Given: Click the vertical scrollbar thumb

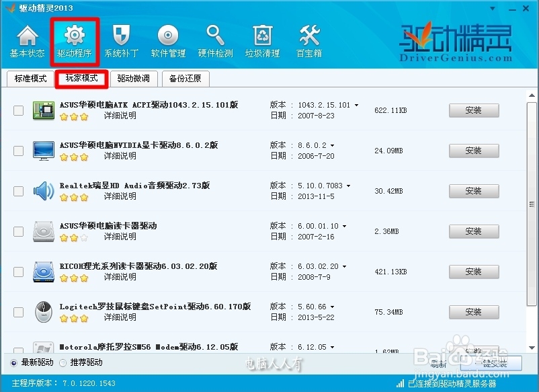Looking at the screenshot, I should coord(532,204).
